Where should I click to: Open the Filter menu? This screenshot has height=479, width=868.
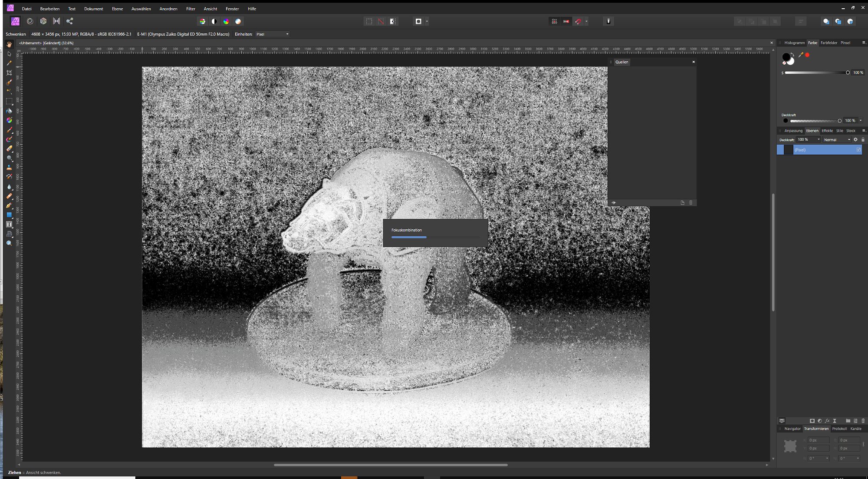(191, 9)
